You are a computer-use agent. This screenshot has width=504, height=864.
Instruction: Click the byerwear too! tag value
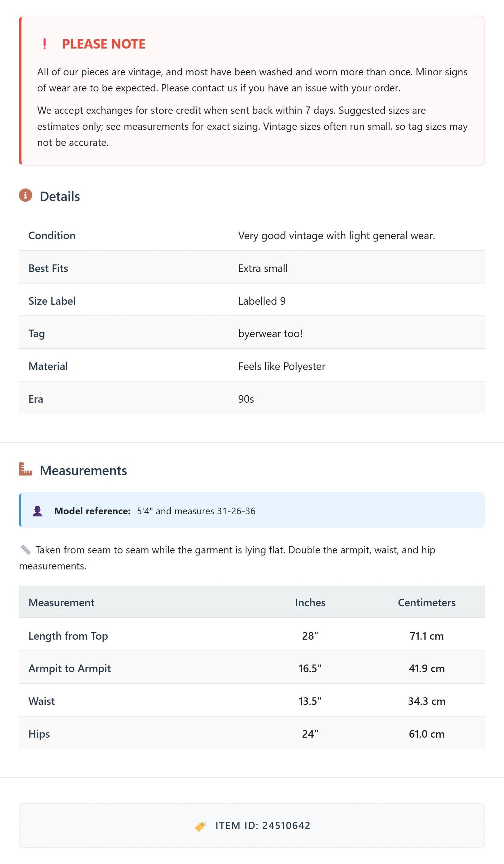(270, 334)
